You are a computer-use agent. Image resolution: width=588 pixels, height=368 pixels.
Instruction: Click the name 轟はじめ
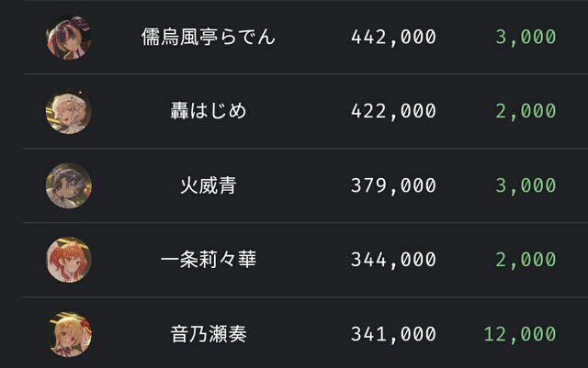point(209,112)
